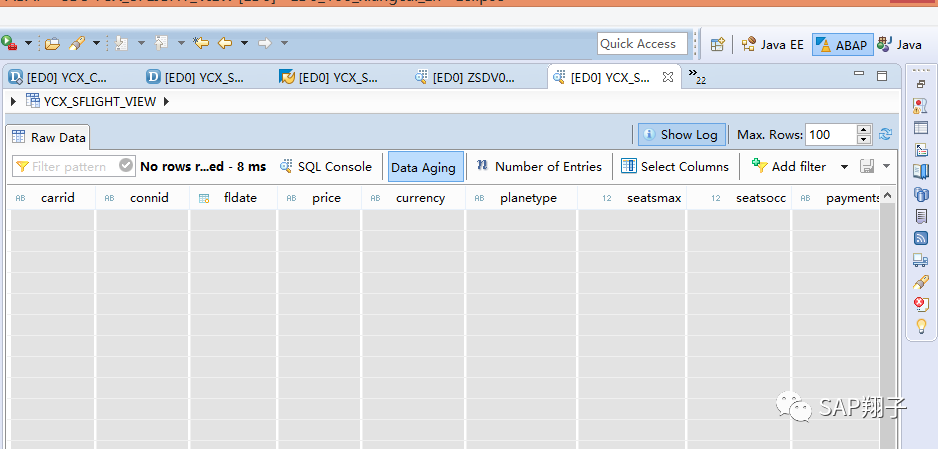Open the [ED0] ZSDV0... data preview tab
The height and width of the screenshot is (449, 938).
click(465, 77)
